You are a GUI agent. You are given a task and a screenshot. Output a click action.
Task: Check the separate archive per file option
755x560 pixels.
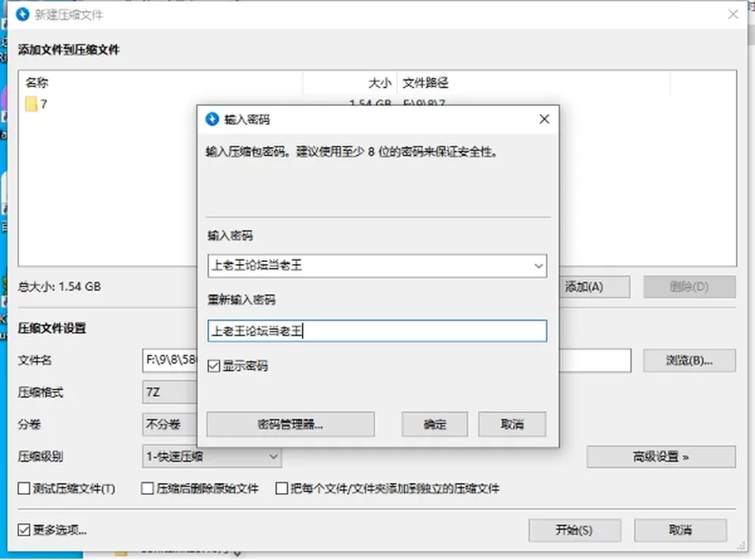click(282, 488)
